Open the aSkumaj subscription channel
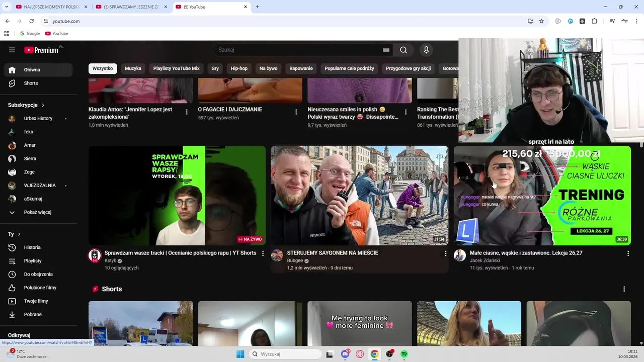This screenshot has height=362, width=644. 39,199
